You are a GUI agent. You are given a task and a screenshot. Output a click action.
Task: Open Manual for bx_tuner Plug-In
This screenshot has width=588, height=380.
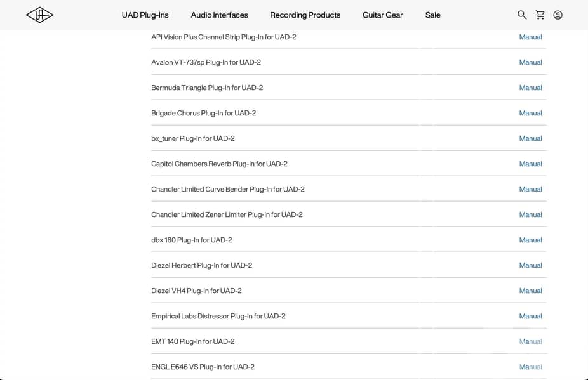[530, 138]
